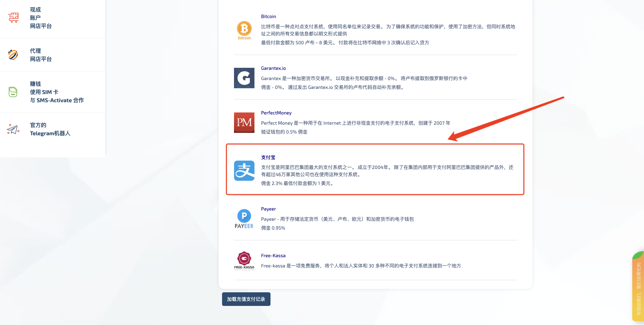Click the Payeer logo icon
Viewport: 644px width, 325px height.
244,219
